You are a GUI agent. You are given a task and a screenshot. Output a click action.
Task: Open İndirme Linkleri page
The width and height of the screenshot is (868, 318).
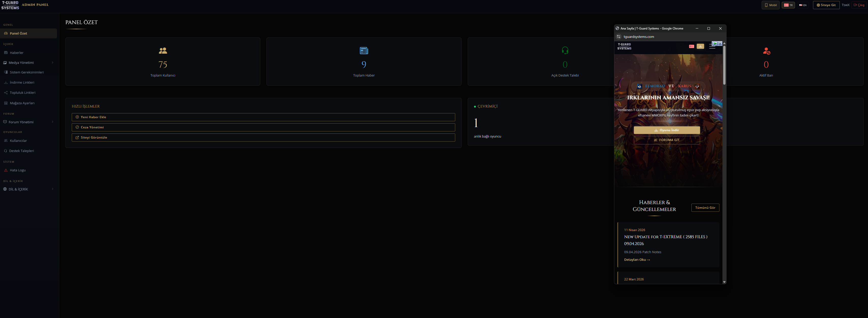coord(28,82)
